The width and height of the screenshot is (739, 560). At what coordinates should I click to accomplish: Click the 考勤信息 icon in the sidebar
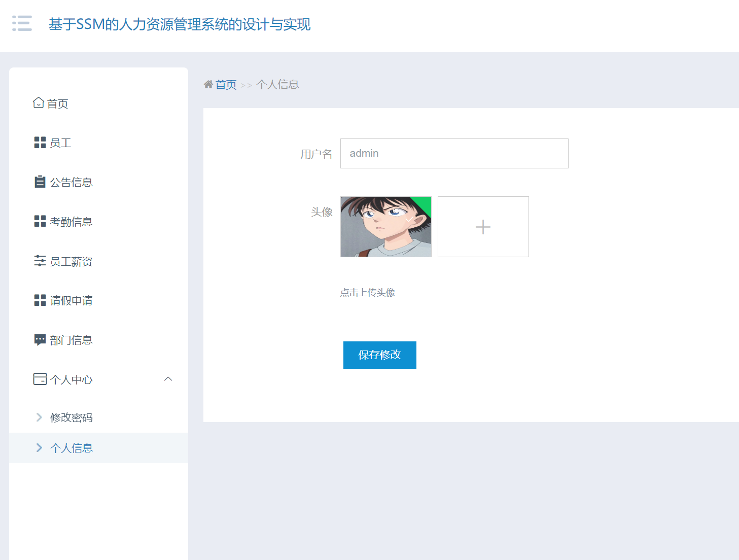tap(40, 221)
